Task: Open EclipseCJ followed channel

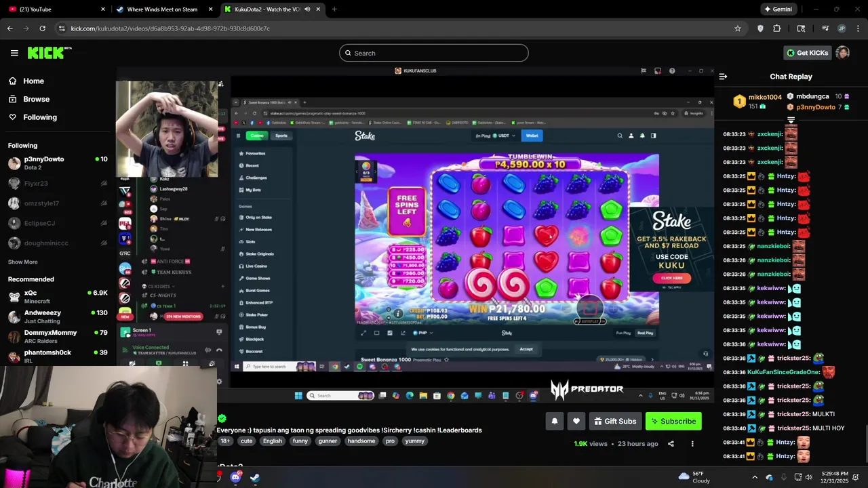Action: (x=58, y=223)
